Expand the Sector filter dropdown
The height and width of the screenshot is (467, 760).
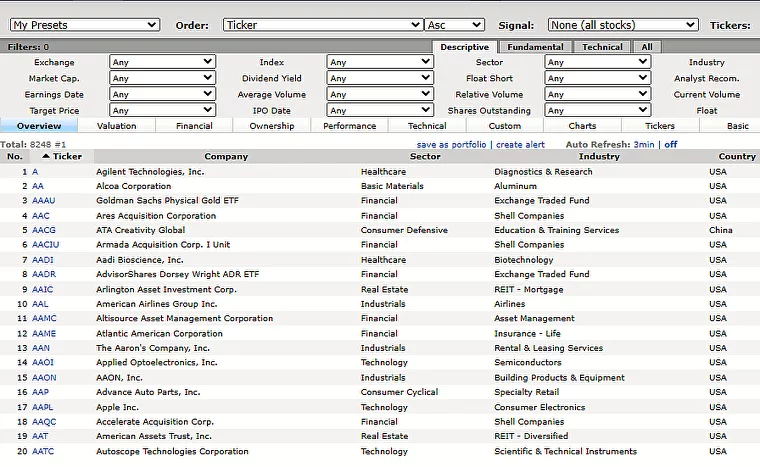coord(597,62)
